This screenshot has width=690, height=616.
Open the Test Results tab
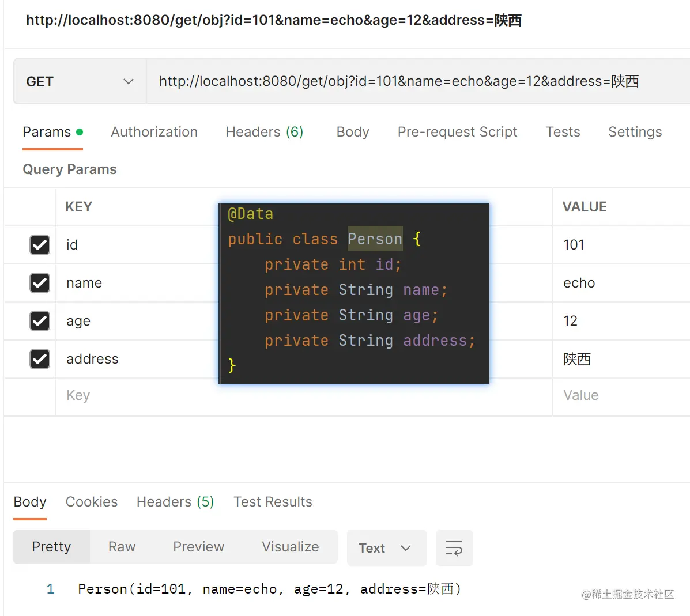(x=273, y=502)
